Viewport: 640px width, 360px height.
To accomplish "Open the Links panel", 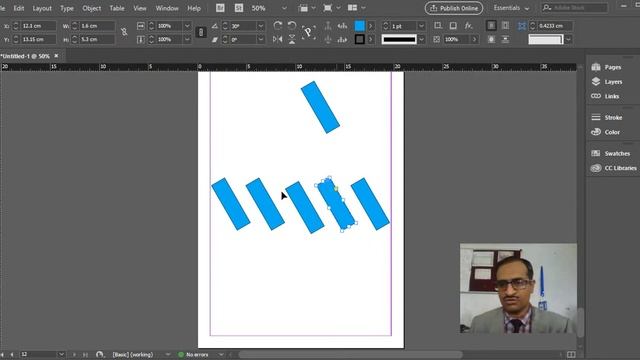I will (x=605, y=96).
